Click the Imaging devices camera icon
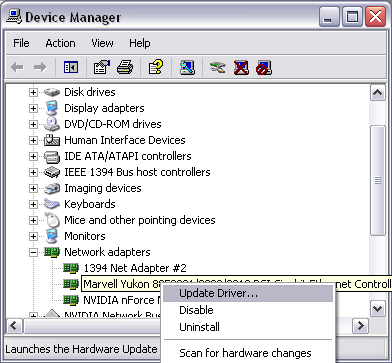Screen dimensions: 392x363 (x=52, y=188)
